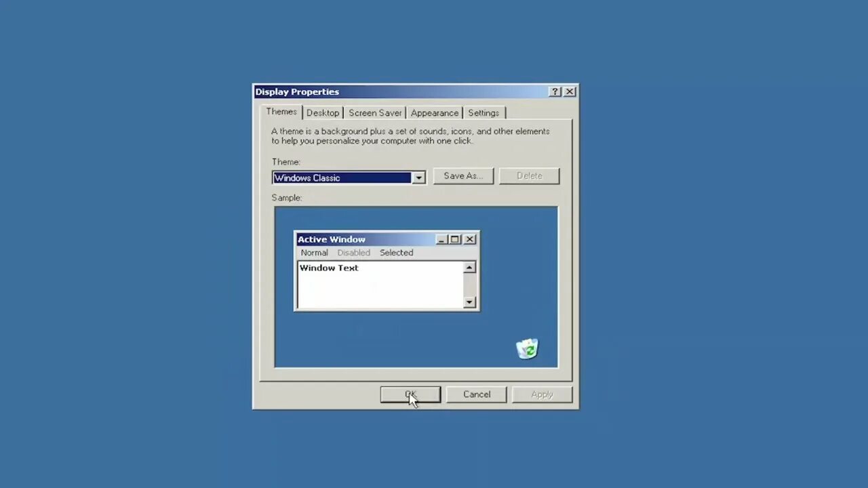The image size is (868, 488).
Task: Click the greyed-out Apply button
Action: click(542, 394)
